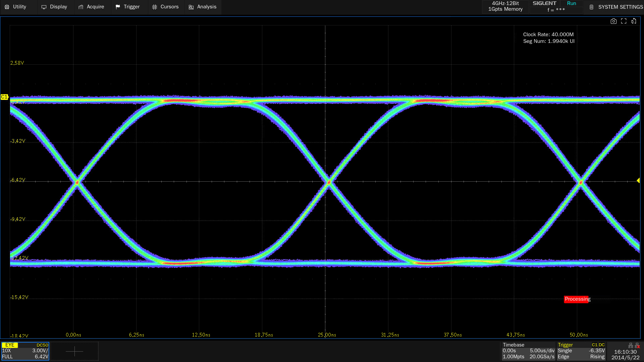
Task: Open the Trigger menu
Action: pyautogui.click(x=127, y=7)
